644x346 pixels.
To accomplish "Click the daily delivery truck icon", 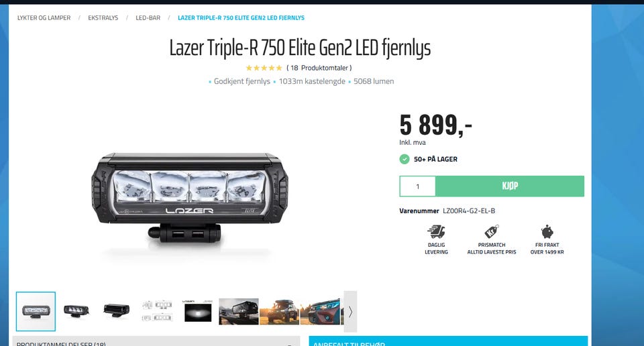I will (x=436, y=232).
